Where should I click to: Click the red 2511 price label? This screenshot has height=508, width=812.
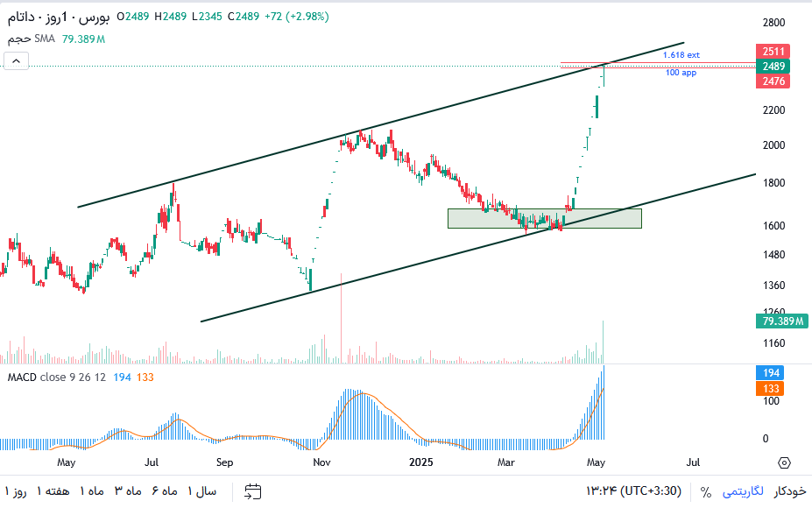pyautogui.click(x=773, y=52)
